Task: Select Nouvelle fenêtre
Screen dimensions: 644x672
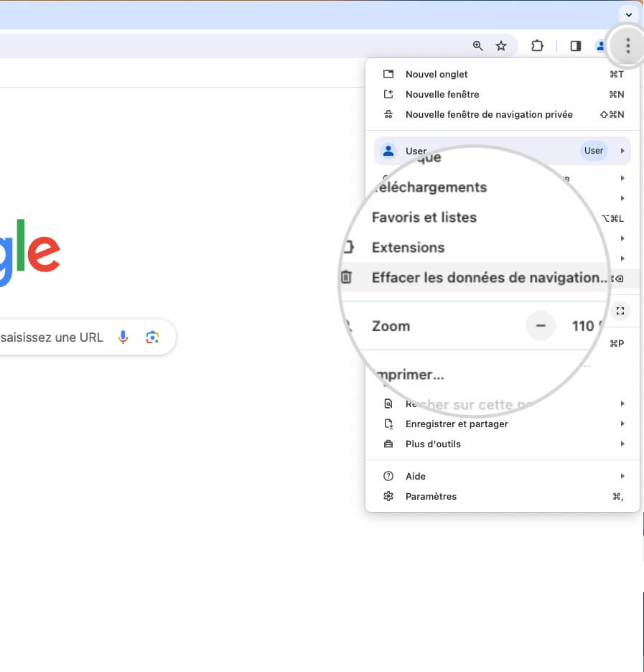Action: [503, 94]
